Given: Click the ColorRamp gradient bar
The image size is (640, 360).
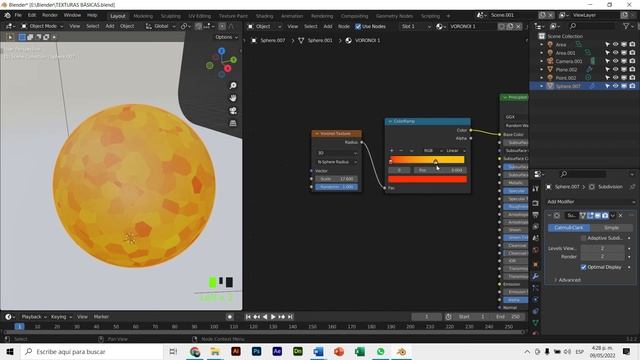Looking at the screenshot, I should coord(427,160).
